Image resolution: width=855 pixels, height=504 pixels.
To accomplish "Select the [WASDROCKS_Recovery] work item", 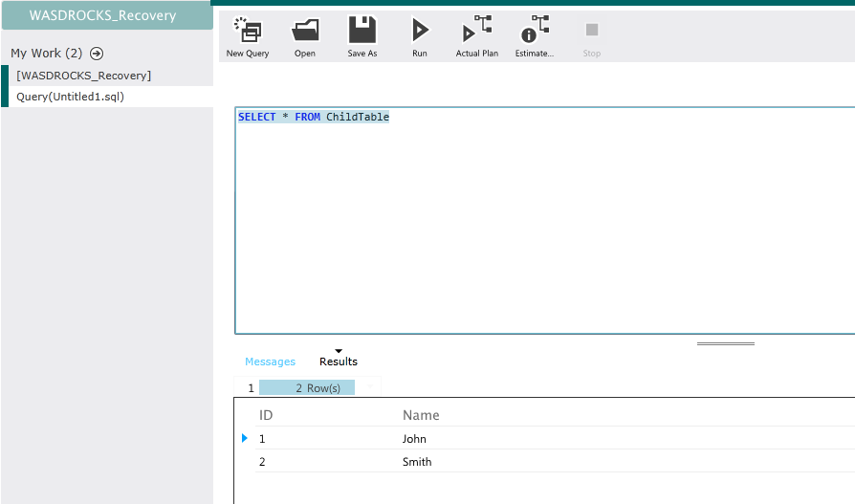I will pos(84,76).
